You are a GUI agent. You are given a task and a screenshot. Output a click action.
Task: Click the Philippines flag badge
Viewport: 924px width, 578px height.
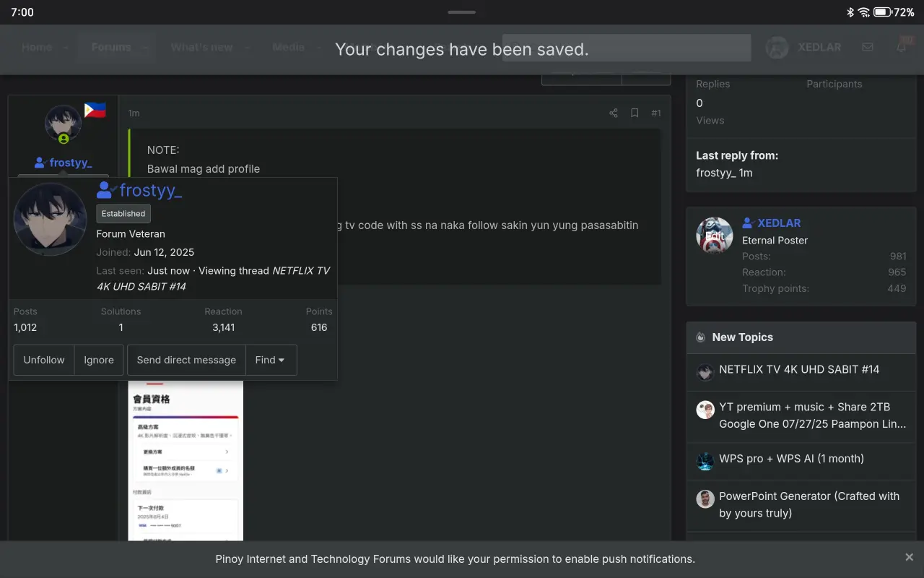[95, 111]
